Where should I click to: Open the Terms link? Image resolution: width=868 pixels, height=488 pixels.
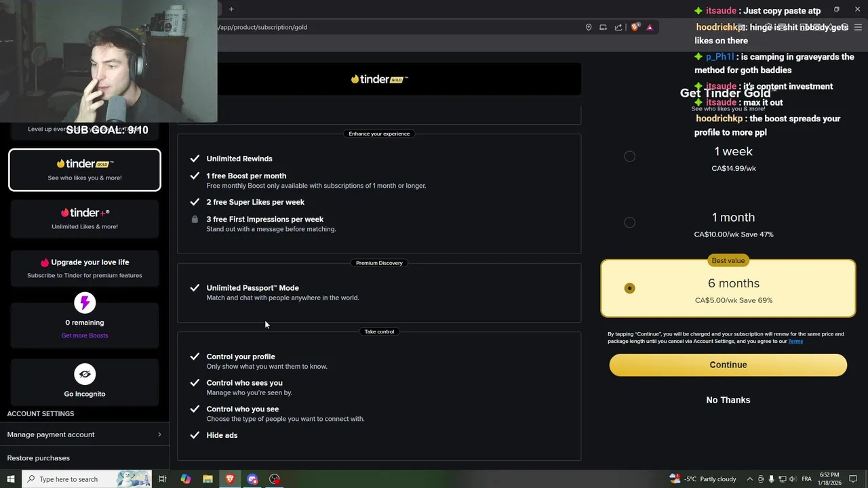tap(795, 342)
